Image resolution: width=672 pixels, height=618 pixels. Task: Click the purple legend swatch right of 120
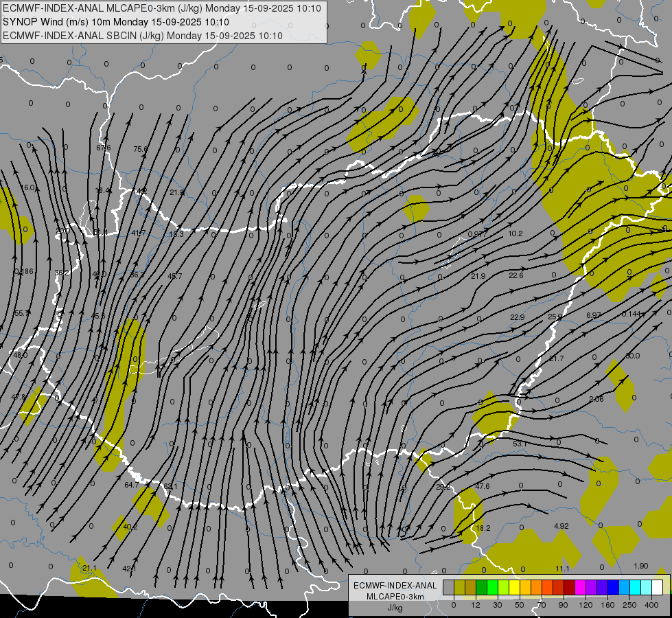(x=592, y=587)
